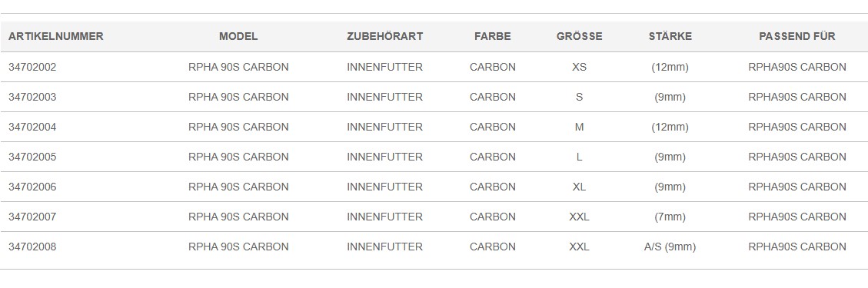Click the size M cell
The width and height of the screenshot is (868, 288).
click(579, 127)
